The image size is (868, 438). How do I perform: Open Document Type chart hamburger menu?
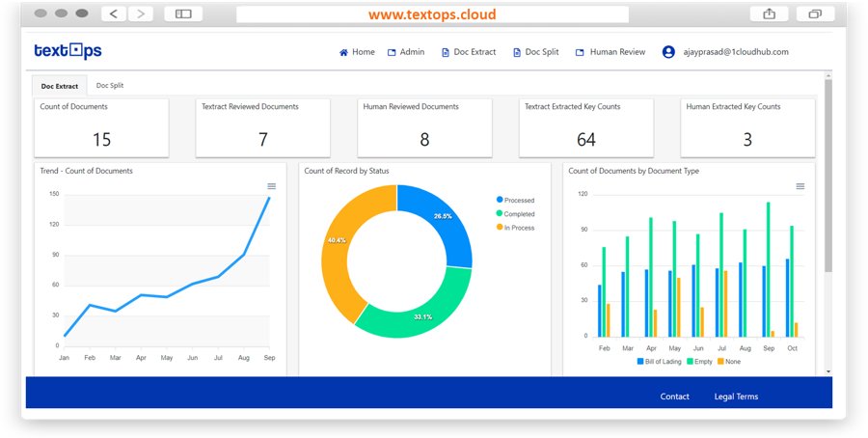pyautogui.click(x=800, y=187)
